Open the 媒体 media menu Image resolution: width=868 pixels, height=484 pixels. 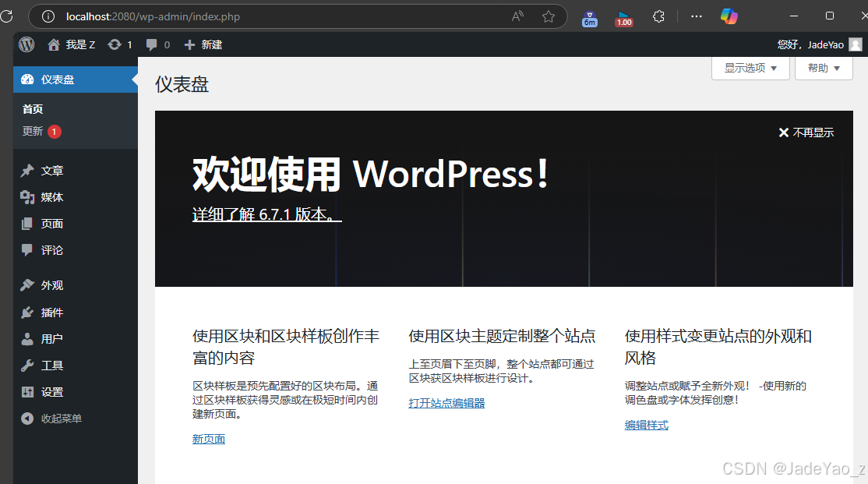click(x=76, y=197)
